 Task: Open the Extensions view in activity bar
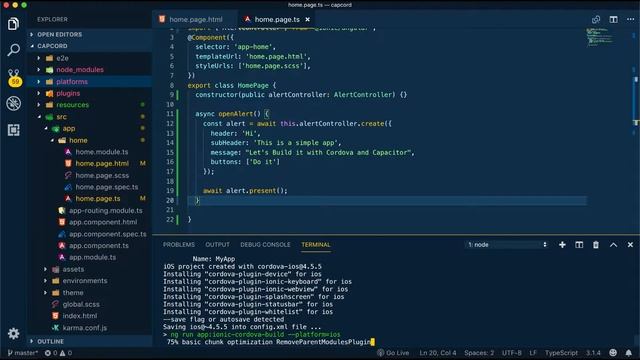click(x=13, y=130)
